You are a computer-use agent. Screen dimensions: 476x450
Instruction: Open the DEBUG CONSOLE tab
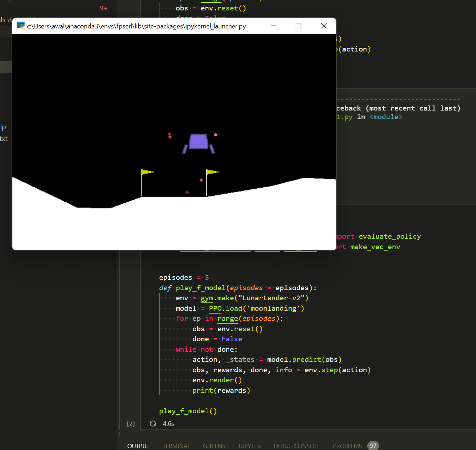tap(297, 446)
